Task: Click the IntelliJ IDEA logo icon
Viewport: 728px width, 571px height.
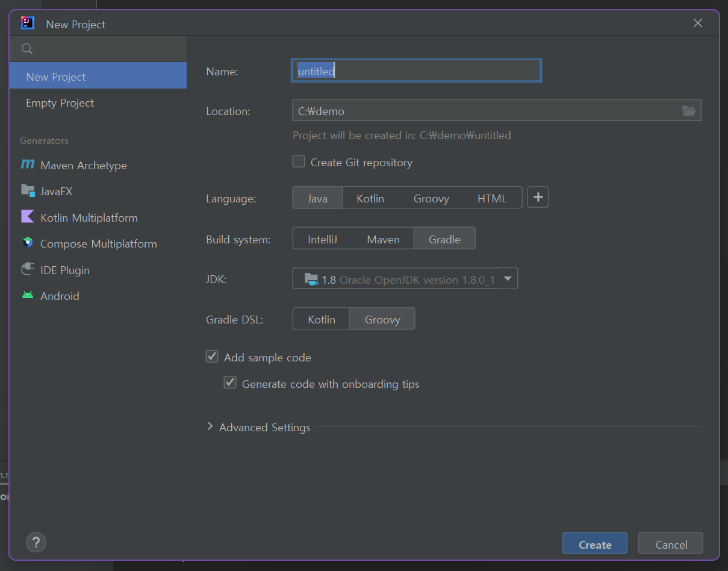Action: click(x=27, y=23)
